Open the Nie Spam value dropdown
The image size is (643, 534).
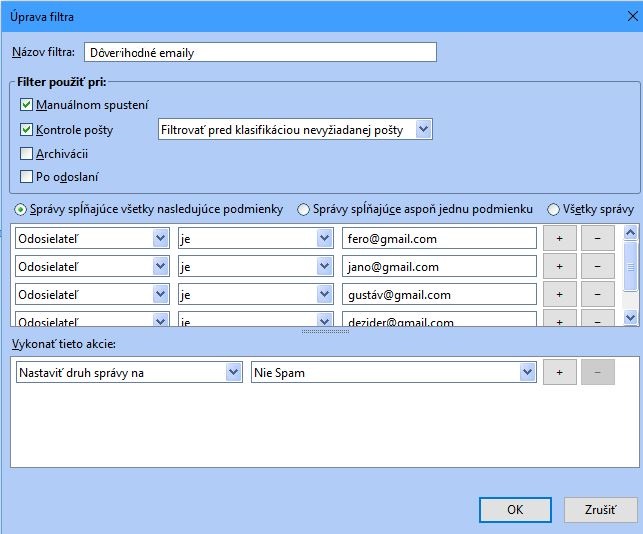click(x=394, y=371)
